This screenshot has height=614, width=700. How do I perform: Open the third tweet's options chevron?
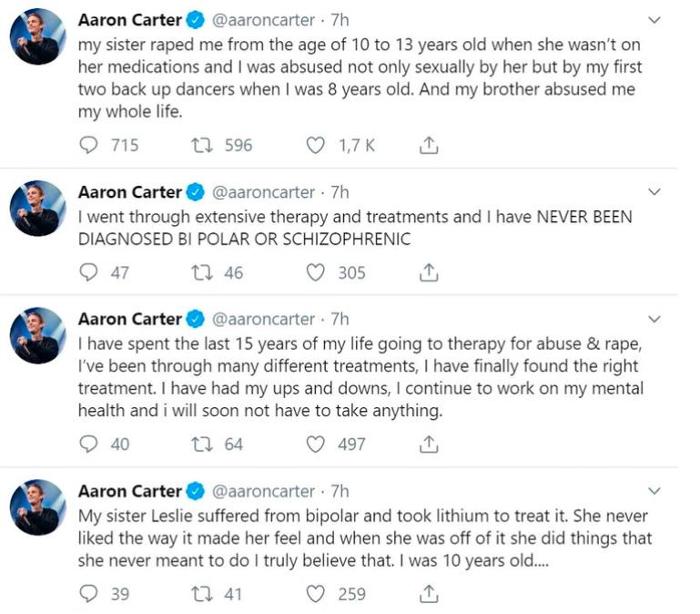[x=654, y=319]
